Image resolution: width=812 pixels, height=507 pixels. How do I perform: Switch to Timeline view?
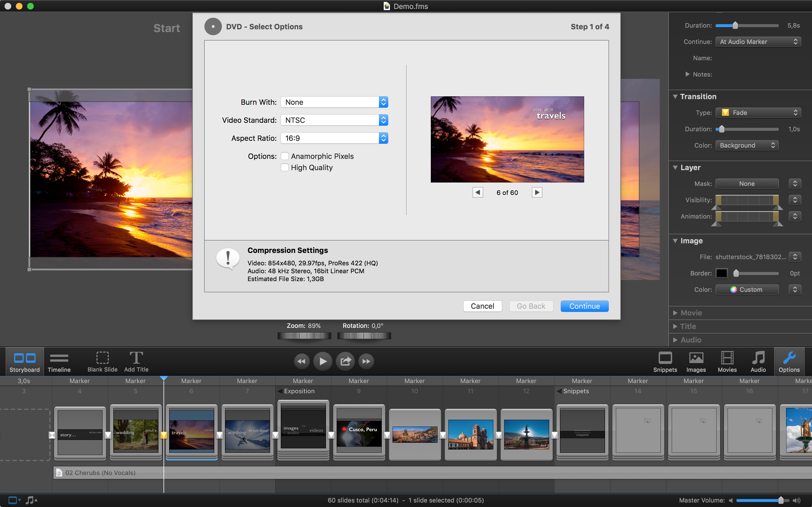click(59, 362)
